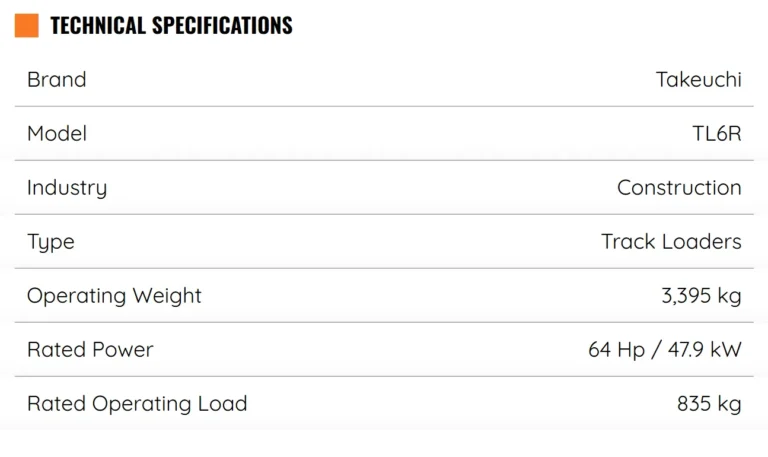
Task: Select the Industry row label
Action: click(x=67, y=188)
